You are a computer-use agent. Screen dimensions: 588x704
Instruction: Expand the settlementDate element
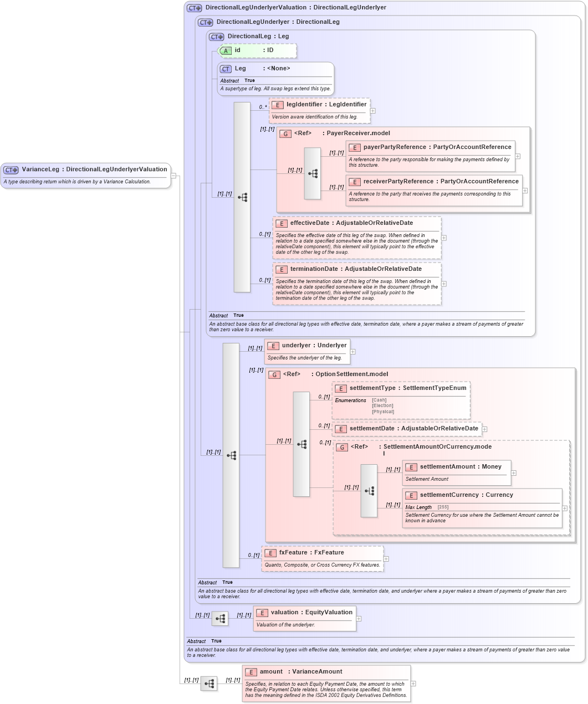pyautogui.click(x=484, y=429)
